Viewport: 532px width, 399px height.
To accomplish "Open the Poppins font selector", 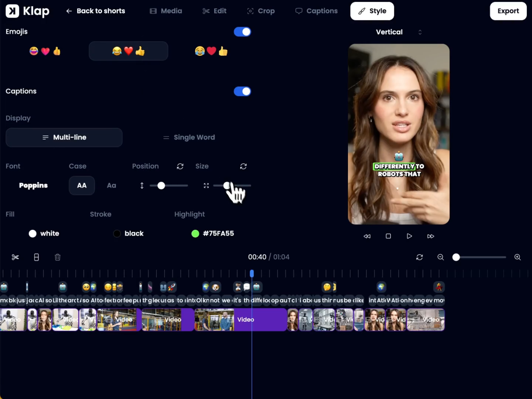I will (x=33, y=185).
